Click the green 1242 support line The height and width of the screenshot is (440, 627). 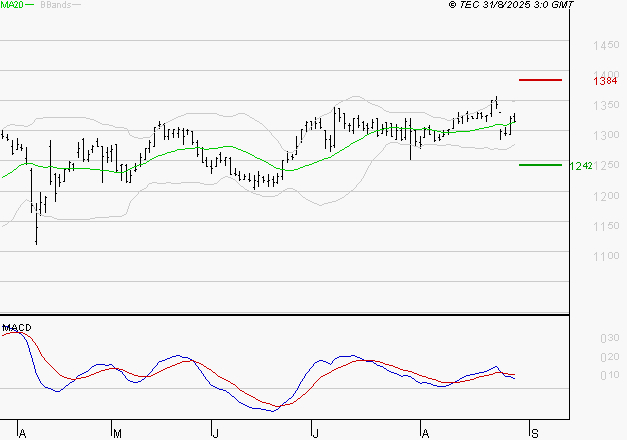tap(540, 165)
